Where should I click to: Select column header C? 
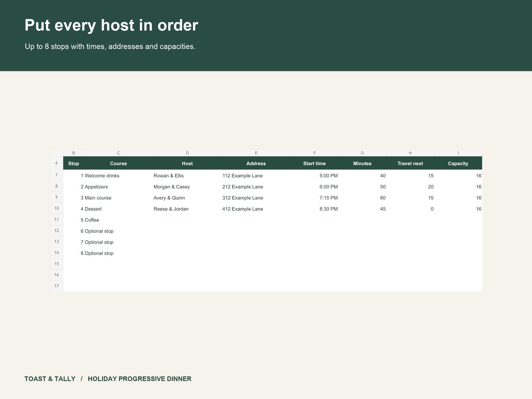[118, 153]
